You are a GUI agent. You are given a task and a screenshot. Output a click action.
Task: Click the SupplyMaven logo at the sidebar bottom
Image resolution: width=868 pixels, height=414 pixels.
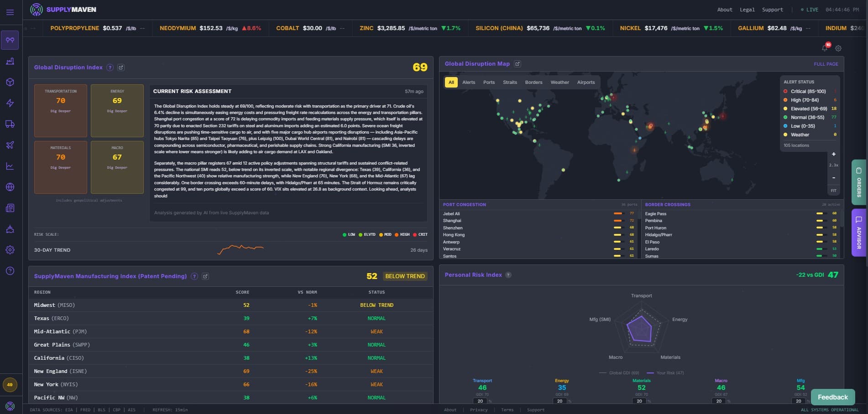click(10, 406)
